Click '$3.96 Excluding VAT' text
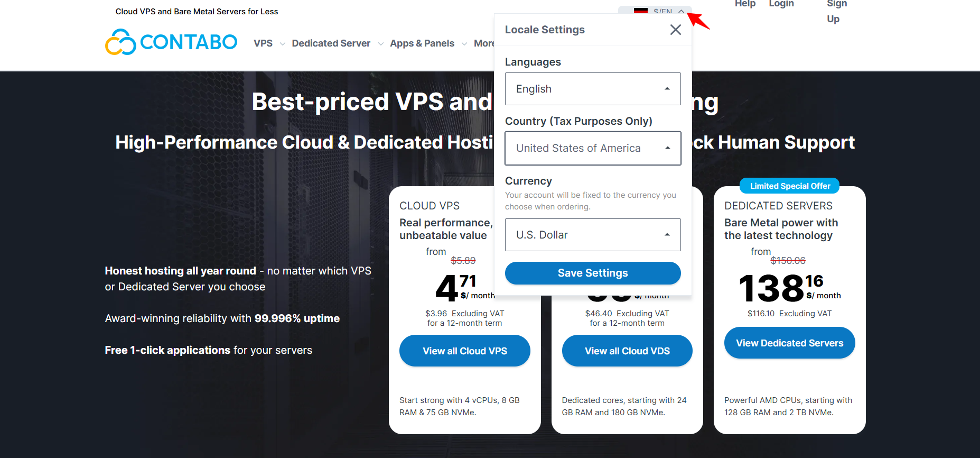This screenshot has height=458, width=980. pos(465,314)
